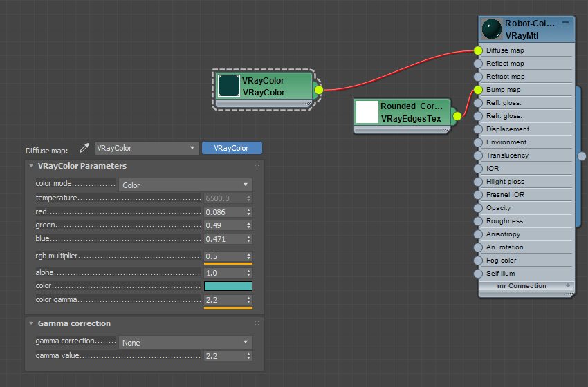Collapse the VRayColor Parameters rollout
This screenshot has width=588, height=387.
point(31,166)
